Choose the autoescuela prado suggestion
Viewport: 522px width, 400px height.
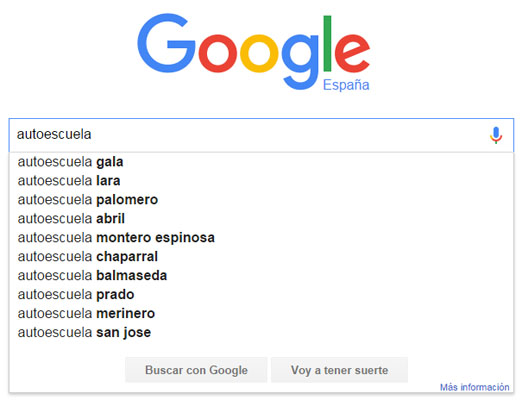pyautogui.click(x=261, y=295)
